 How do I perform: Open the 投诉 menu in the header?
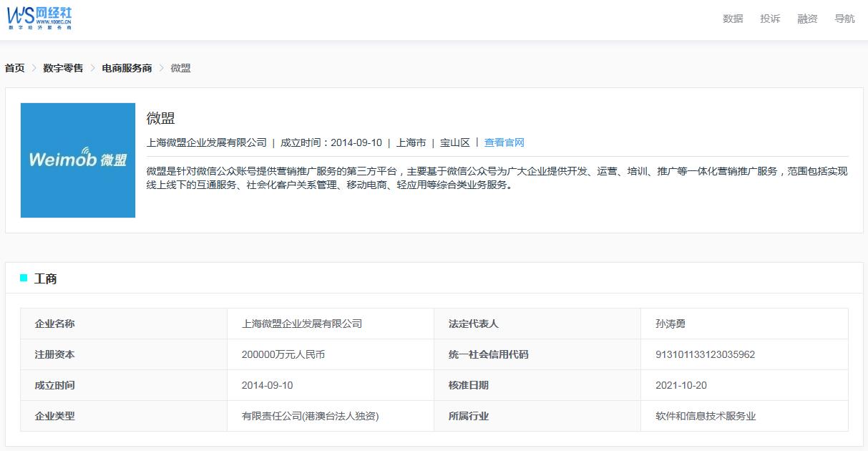770,19
